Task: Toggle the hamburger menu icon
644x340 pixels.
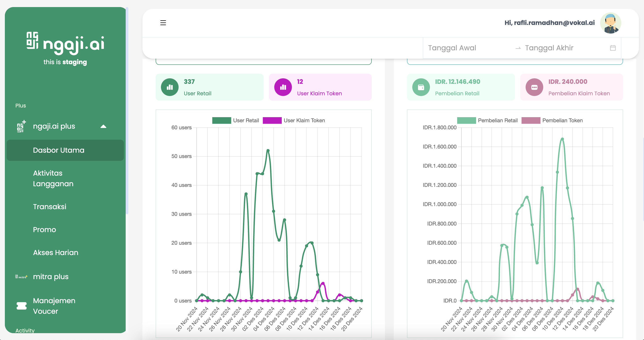Action: coord(163,23)
